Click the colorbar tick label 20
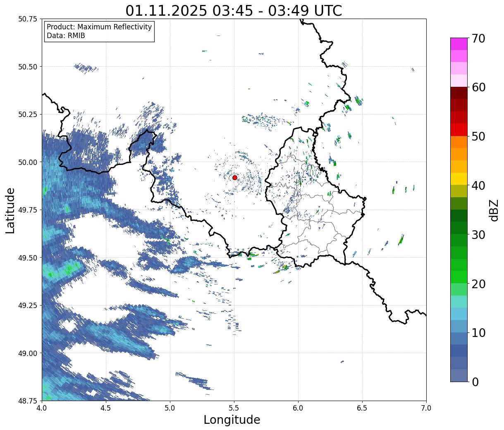The height and width of the screenshot is (430, 504). (478, 284)
